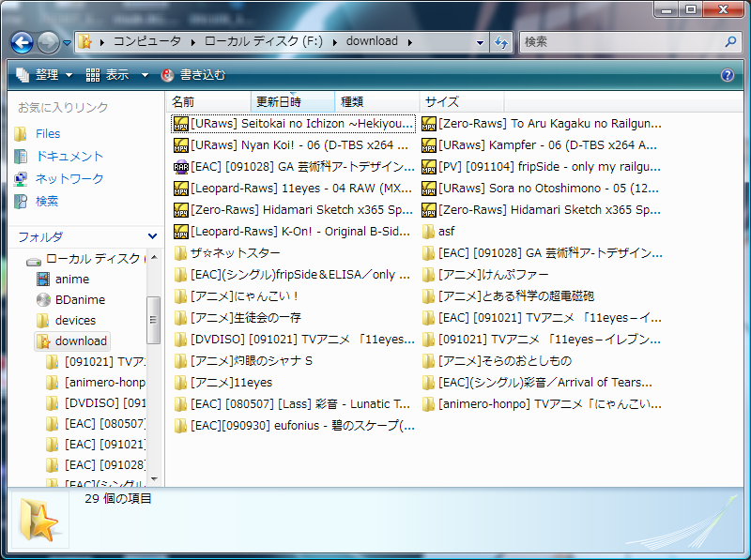This screenshot has width=751, height=560.
Task: Select Nyan Koi! - 06 video file icon
Action: coord(180,145)
